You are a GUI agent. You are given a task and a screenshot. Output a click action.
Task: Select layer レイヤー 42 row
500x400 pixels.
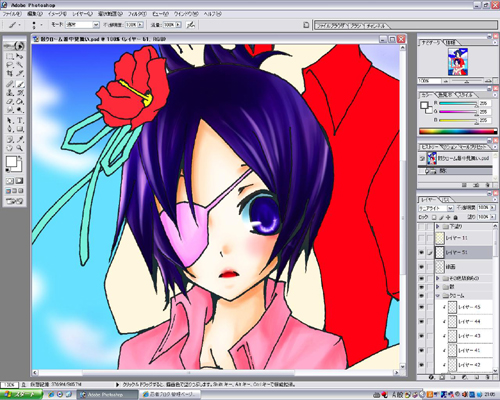pos(463,365)
